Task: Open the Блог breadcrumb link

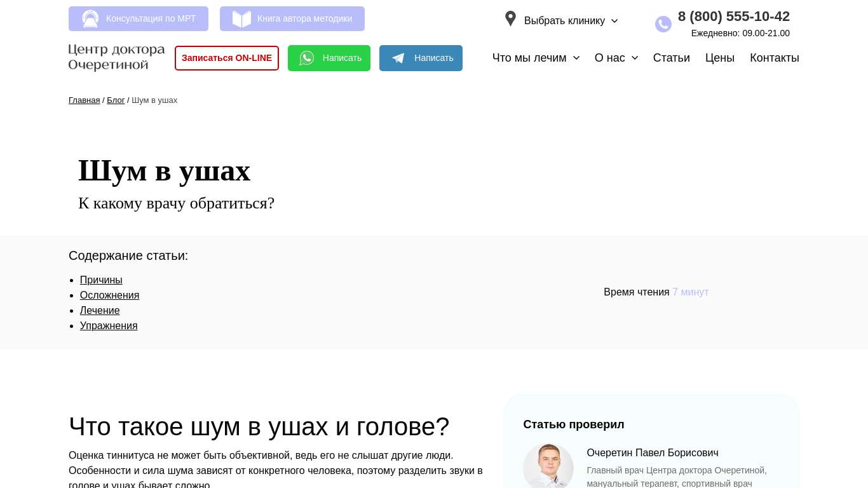Action: [116, 100]
